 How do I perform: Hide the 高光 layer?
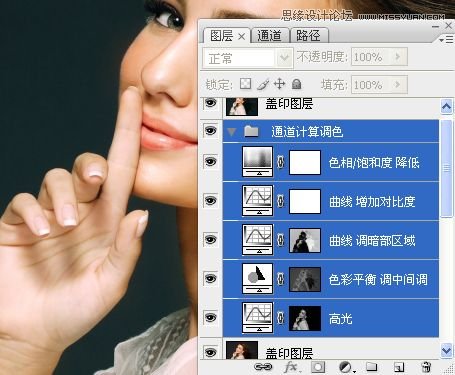point(210,317)
